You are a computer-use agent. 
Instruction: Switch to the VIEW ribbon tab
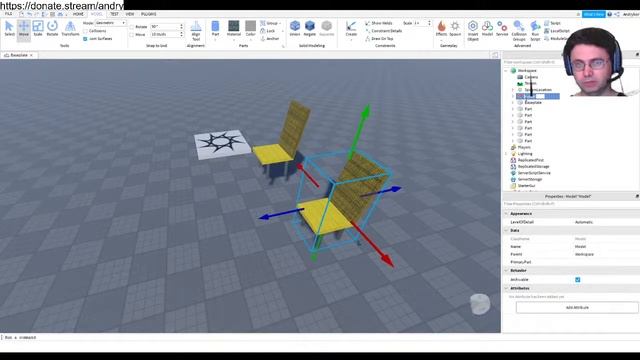point(130,14)
